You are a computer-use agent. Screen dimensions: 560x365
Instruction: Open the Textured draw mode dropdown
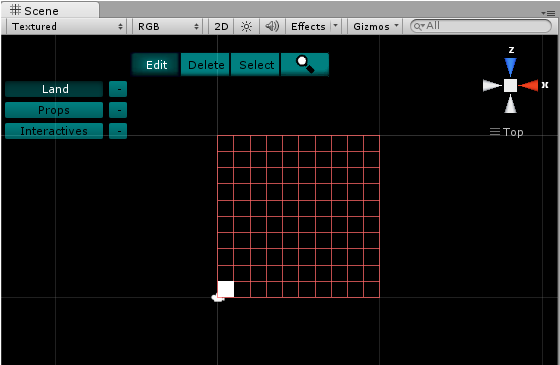(67, 26)
